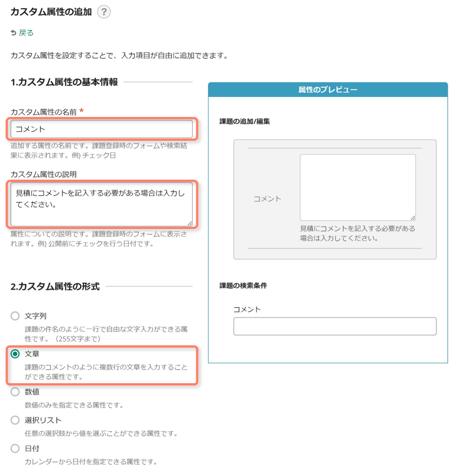The image size is (452, 476).
Task: Click the 2.カスタム属性の形式 heading
Action: point(55,286)
